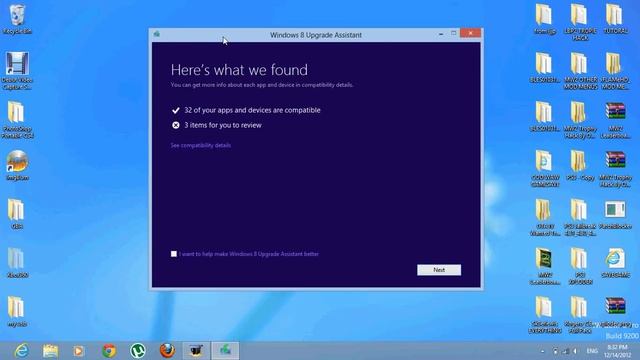Select the '3 items for you to review' text
Image resolution: width=640 pixels, height=360 pixels.
pos(223,125)
